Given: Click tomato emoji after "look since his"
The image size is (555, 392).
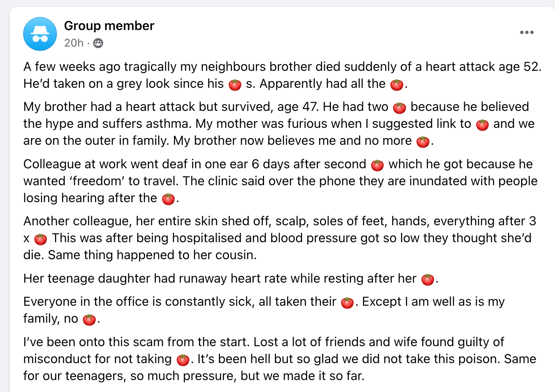Looking at the screenshot, I should (235, 84).
